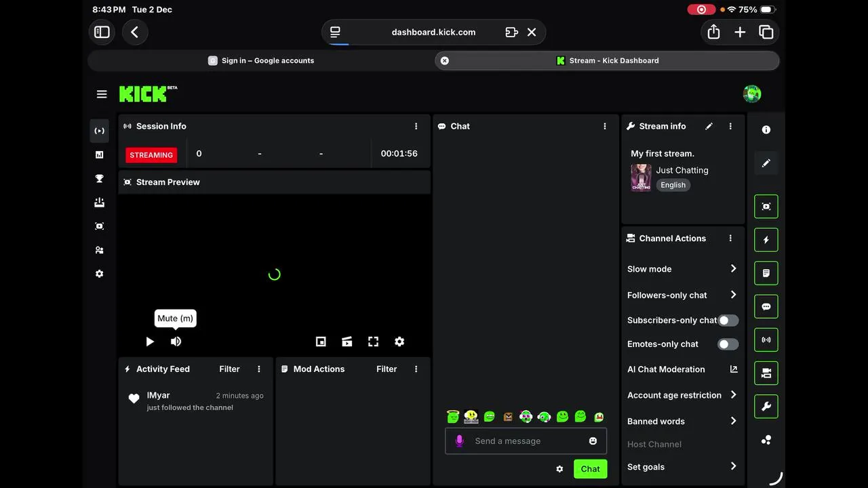The image size is (868, 488).
Task: Open Mod Actions three-dot menu
Action: (416, 369)
